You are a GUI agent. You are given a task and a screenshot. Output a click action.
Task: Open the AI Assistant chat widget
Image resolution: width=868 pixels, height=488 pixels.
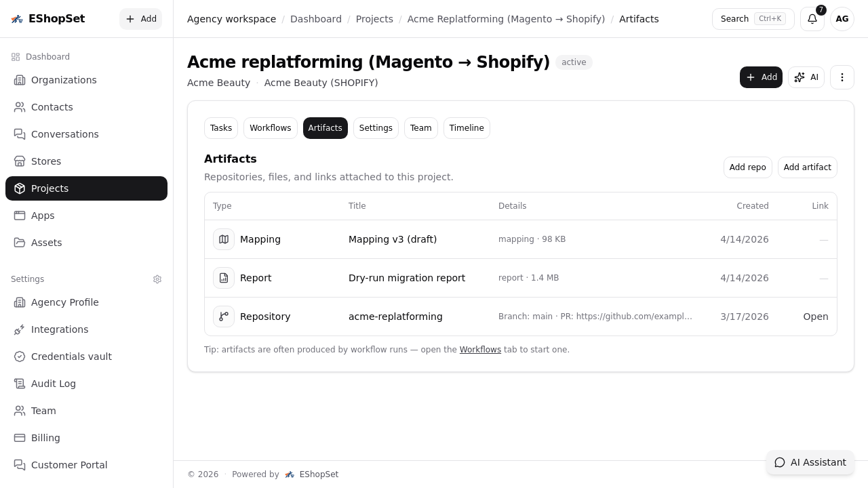810,462
